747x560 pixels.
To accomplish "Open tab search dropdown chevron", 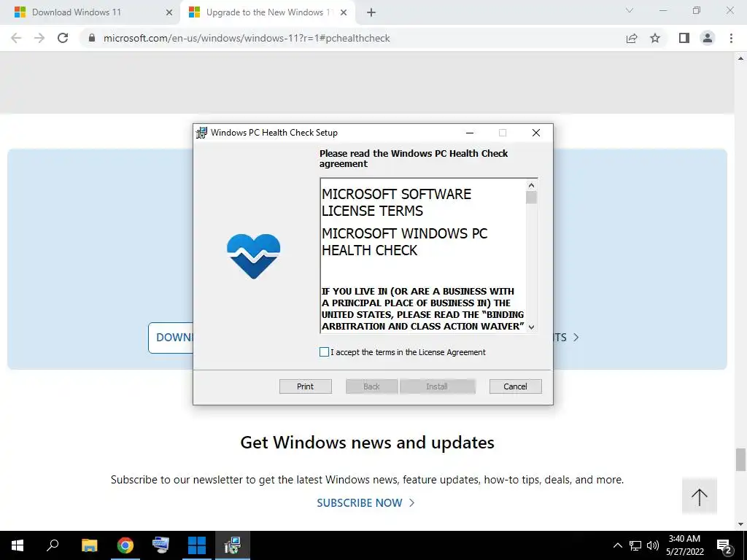I will (630, 10).
